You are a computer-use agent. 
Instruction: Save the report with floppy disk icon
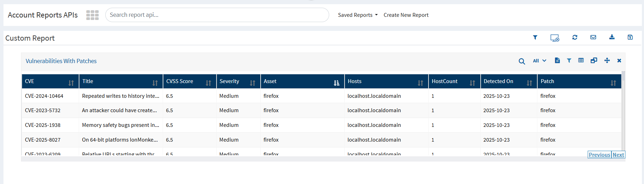pos(630,37)
